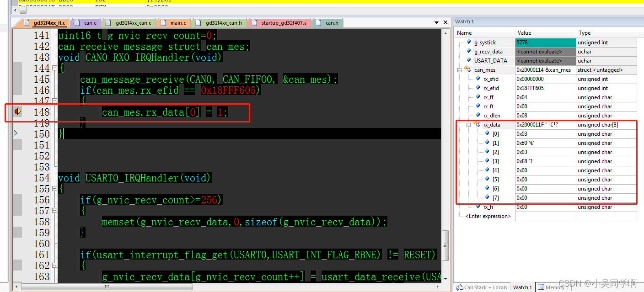Click the can_mes struct icon
The image size is (644, 292).
pyautogui.click(x=467, y=69)
